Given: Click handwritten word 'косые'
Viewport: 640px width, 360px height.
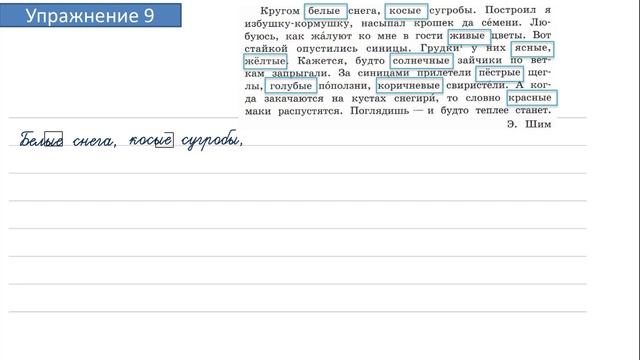Looking at the screenshot, I should (x=151, y=140).
